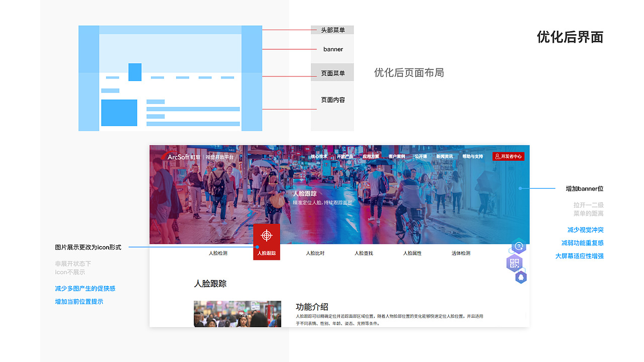Click 客户案例 in the navigation bar
The height and width of the screenshot is (362, 644).
click(x=397, y=156)
